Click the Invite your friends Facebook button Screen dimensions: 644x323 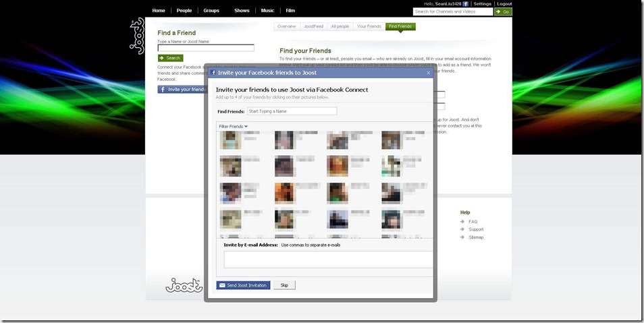click(x=181, y=90)
